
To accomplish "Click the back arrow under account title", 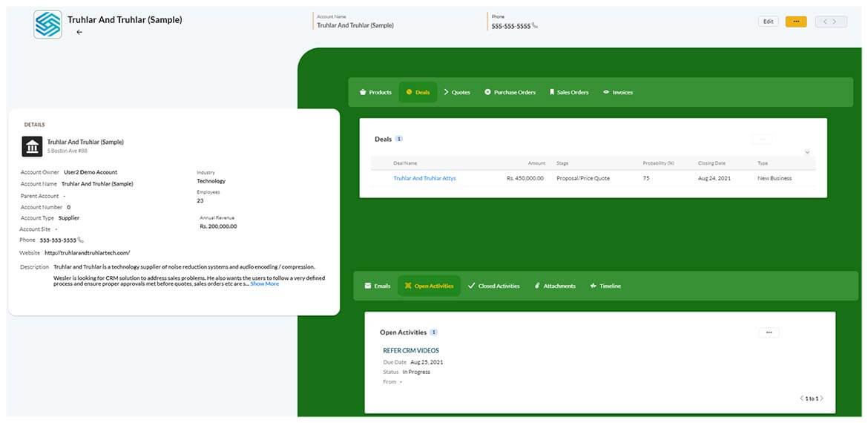I will coord(79,32).
